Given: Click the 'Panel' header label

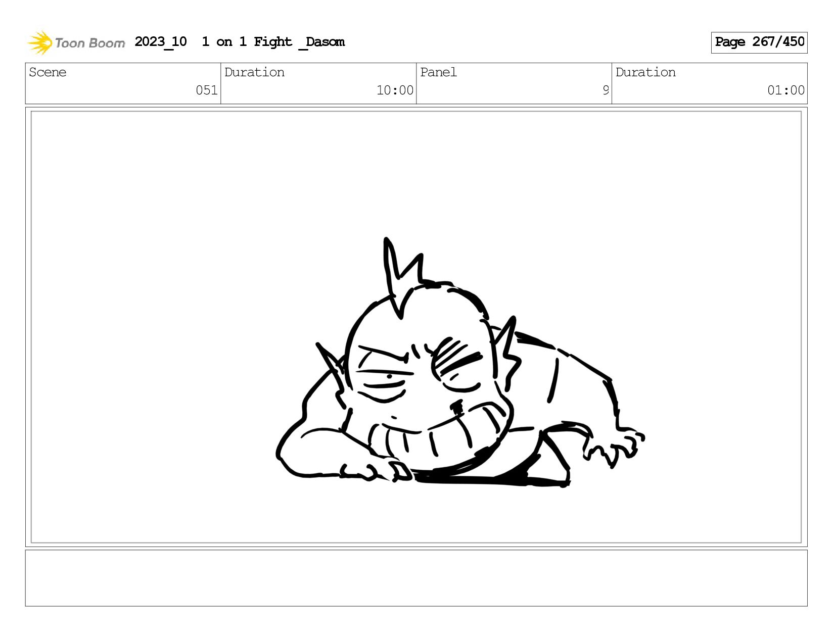Looking at the screenshot, I should 438,72.
